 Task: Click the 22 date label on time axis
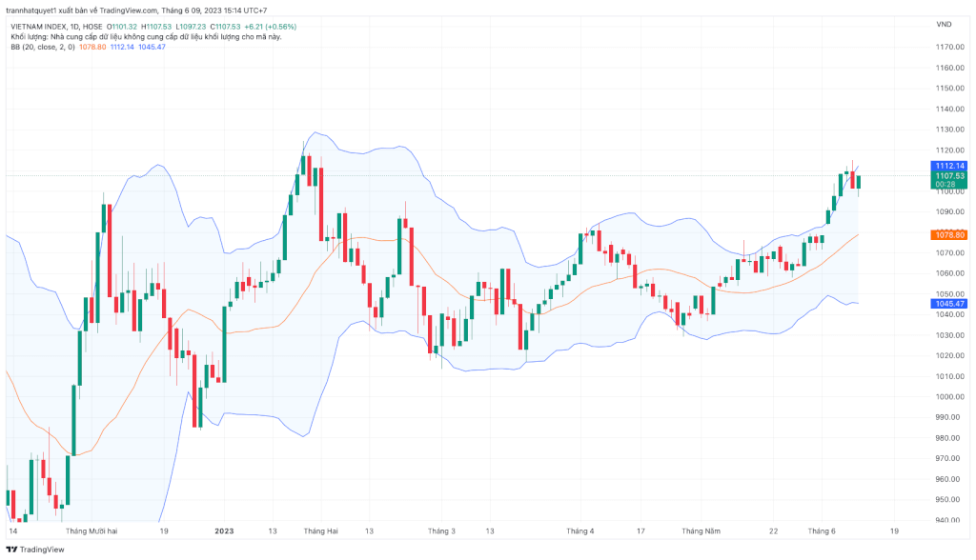pos(773,531)
